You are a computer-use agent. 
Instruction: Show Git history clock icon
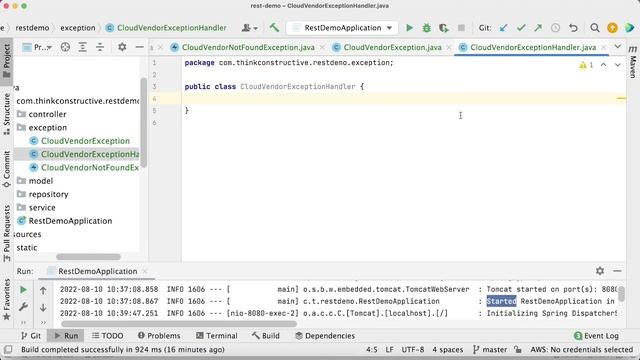(x=555, y=28)
